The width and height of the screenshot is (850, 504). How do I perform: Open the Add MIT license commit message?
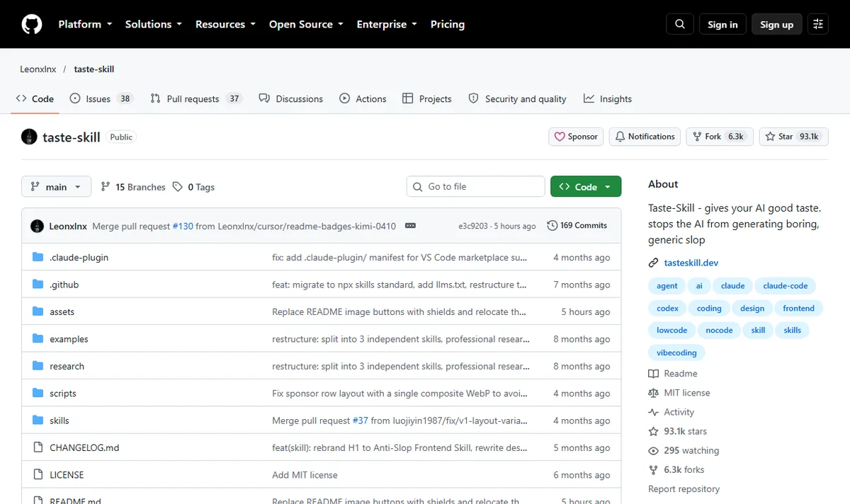pyautogui.click(x=305, y=475)
